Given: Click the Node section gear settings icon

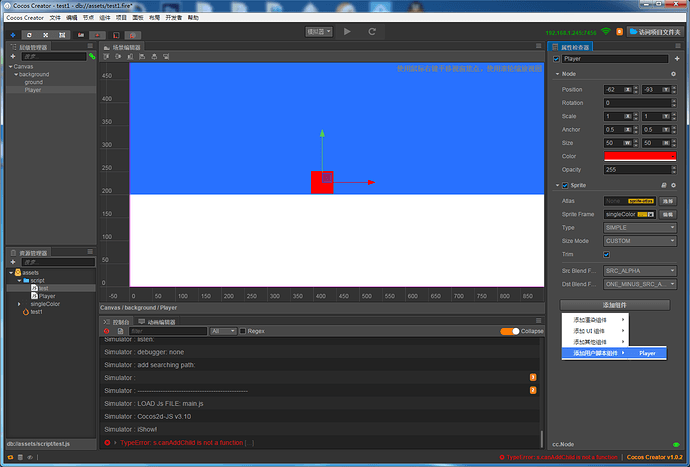Looking at the screenshot, I should [673, 74].
